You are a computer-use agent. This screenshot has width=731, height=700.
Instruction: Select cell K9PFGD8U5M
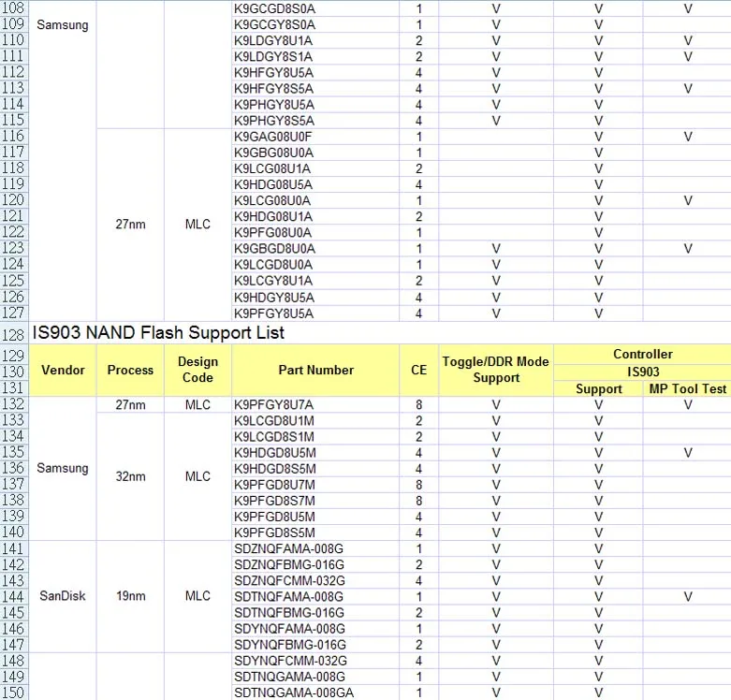point(315,517)
